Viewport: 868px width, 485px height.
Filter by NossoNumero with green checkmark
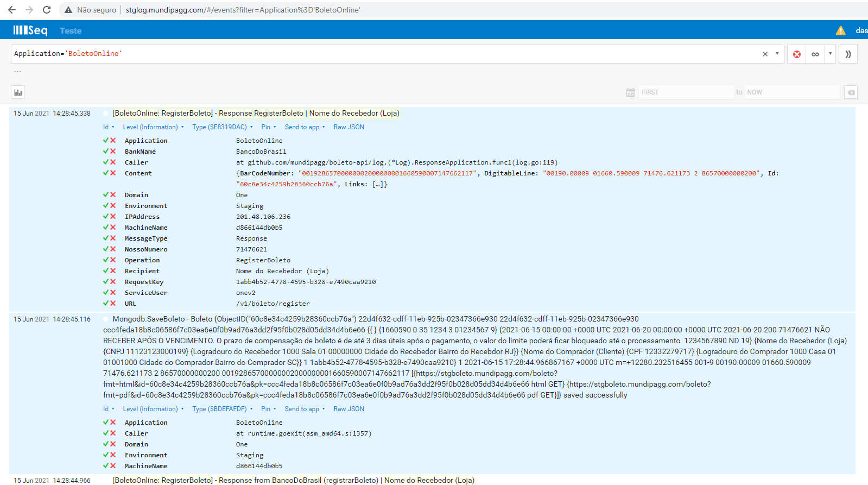[x=106, y=249]
